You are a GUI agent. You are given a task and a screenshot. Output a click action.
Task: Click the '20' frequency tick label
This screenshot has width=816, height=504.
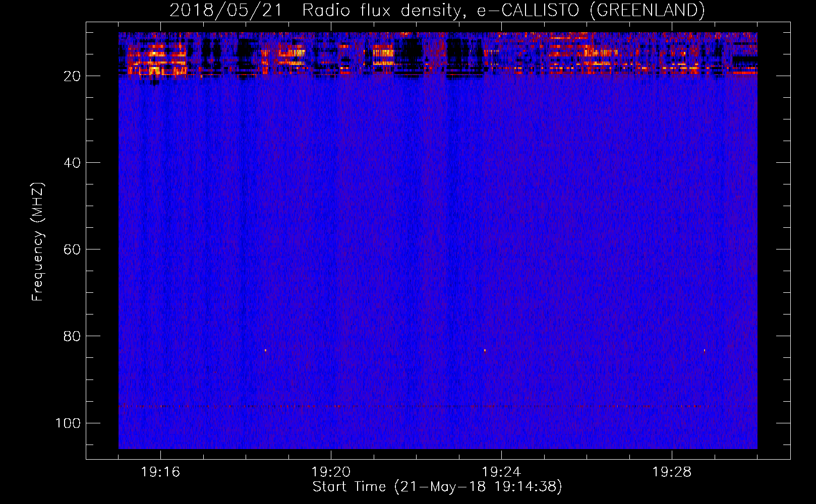click(72, 76)
